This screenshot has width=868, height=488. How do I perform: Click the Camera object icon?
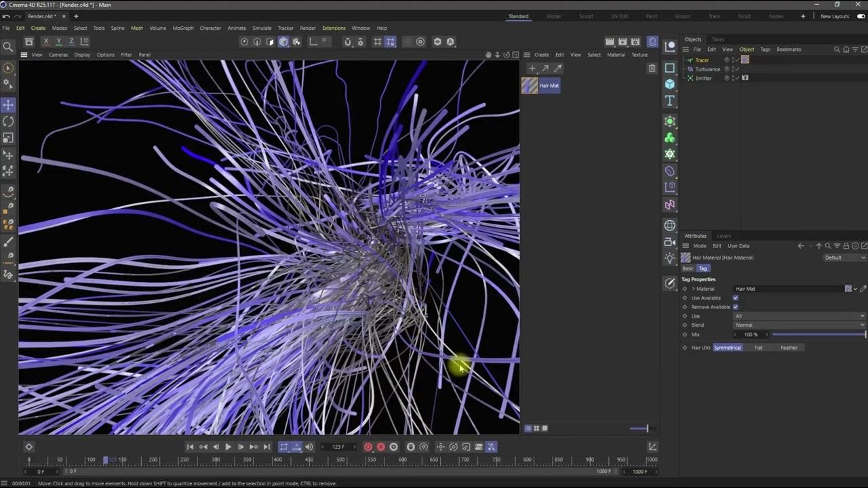pos(670,242)
